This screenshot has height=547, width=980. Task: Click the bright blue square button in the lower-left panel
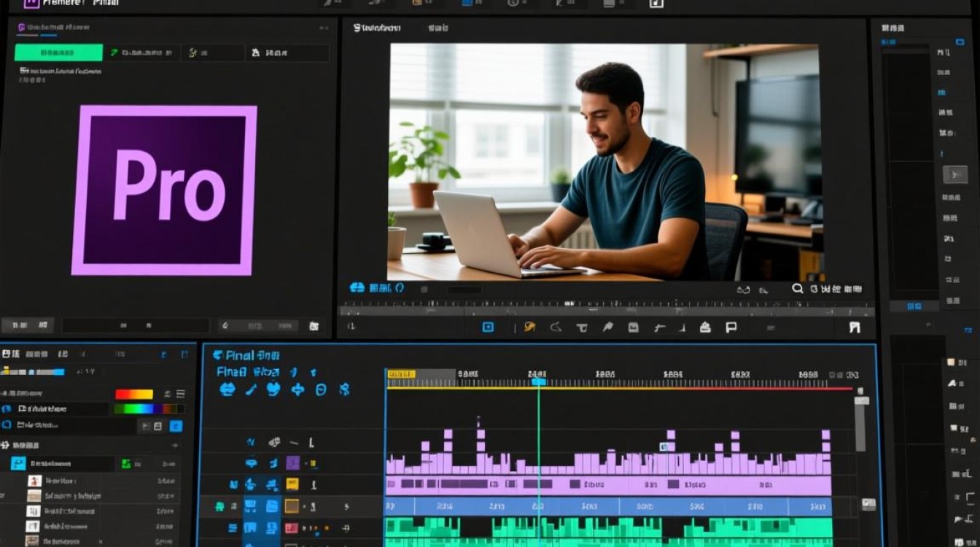(176, 426)
